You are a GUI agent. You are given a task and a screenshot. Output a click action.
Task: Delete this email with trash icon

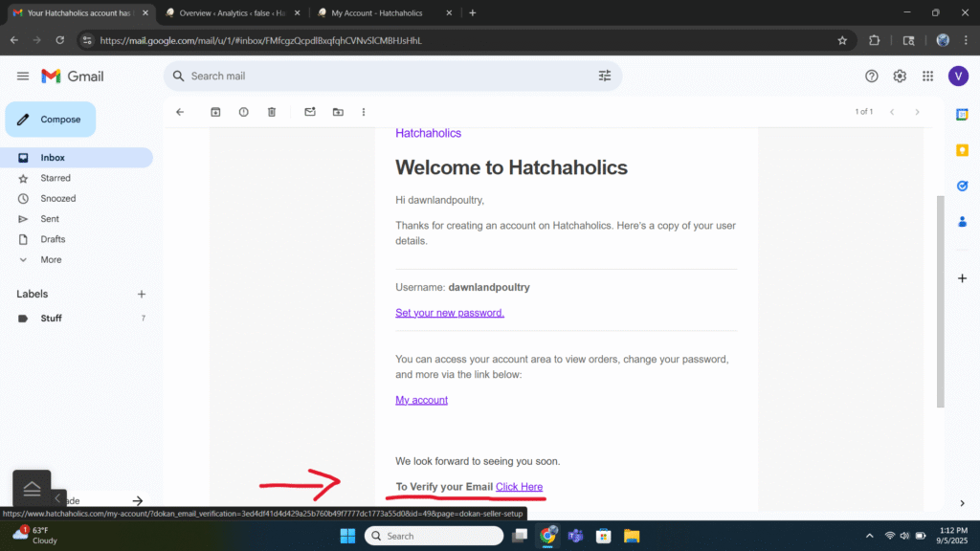tap(272, 112)
